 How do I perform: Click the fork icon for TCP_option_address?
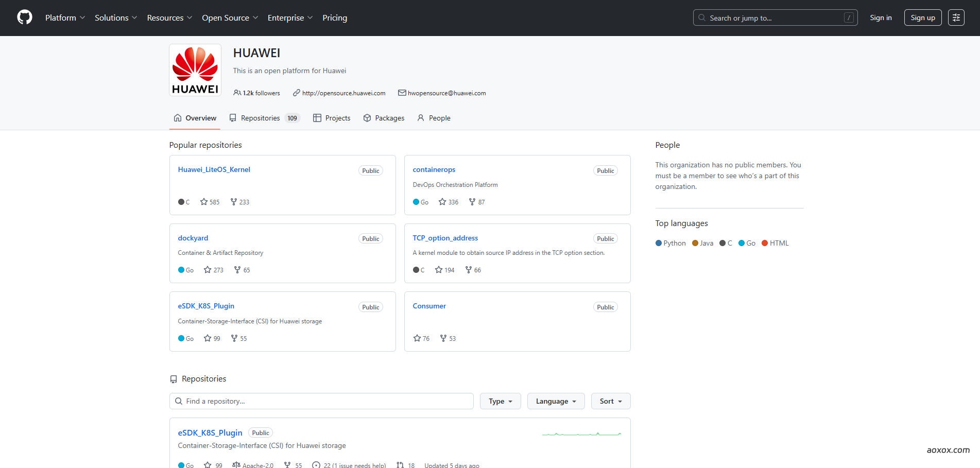tap(469, 270)
